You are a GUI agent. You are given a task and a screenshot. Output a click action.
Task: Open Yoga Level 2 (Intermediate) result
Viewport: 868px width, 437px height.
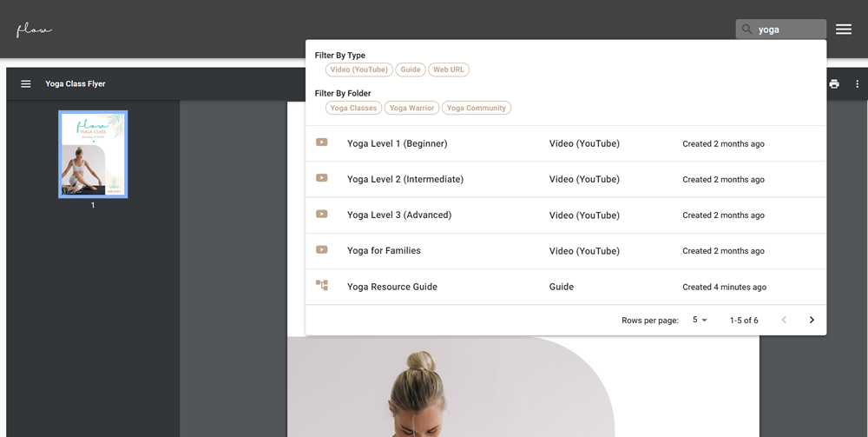(405, 179)
